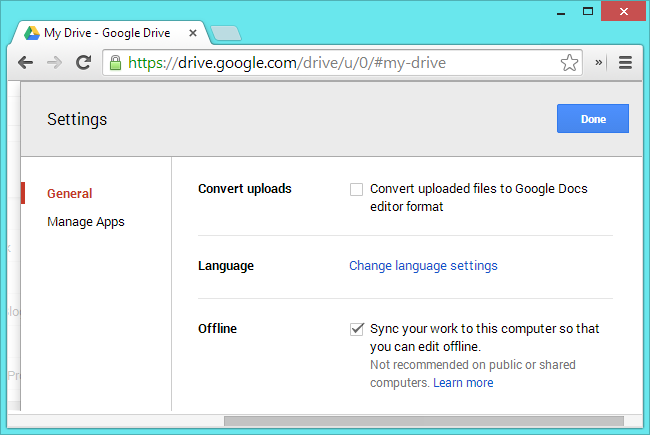Click the green HTTPS padlock icon
Viewport: 650px width, 435px height.
click(116, 63)
